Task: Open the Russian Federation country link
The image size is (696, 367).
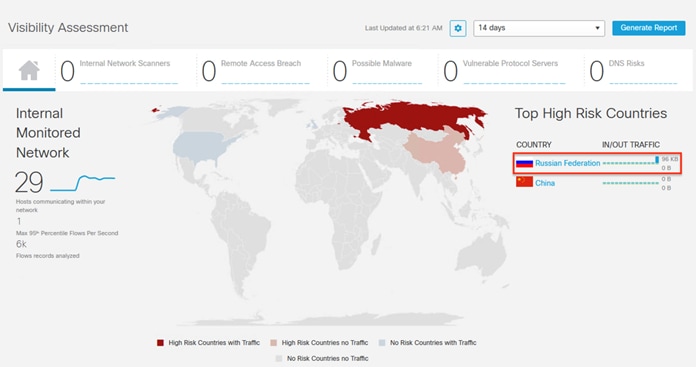Action: pyautogui.click(x=567, y=163)
